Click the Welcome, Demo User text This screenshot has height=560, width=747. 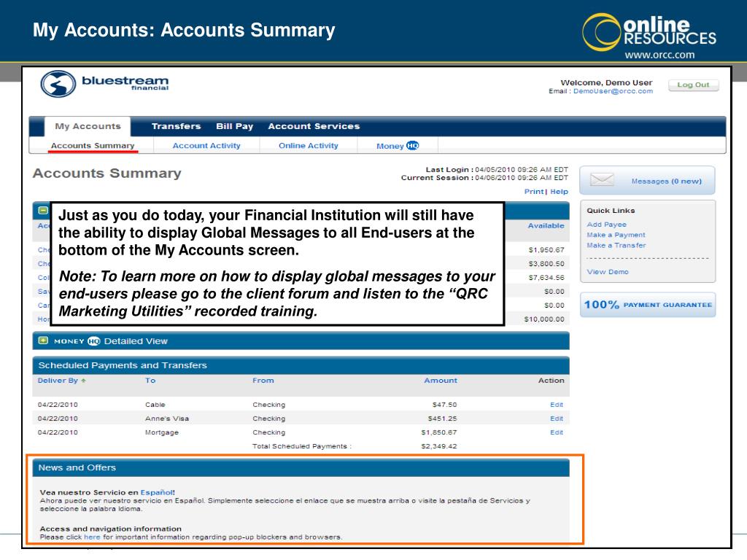pos(606,82)
